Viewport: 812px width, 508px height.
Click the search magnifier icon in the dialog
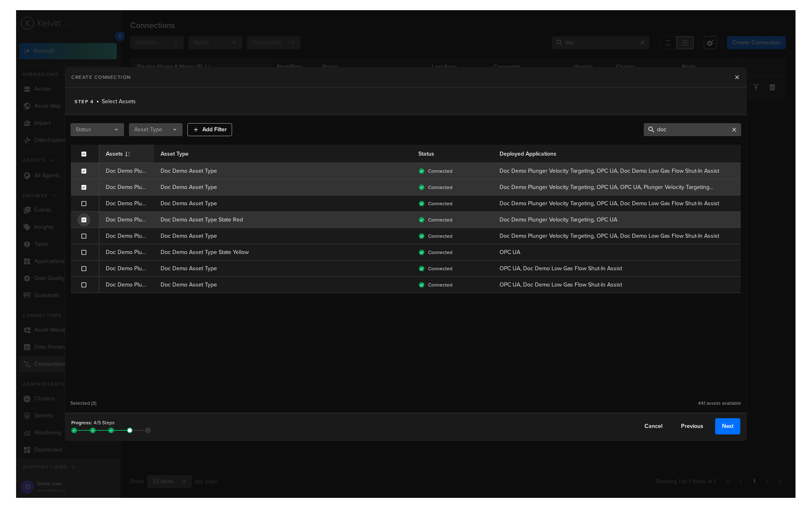coord(651,130)
